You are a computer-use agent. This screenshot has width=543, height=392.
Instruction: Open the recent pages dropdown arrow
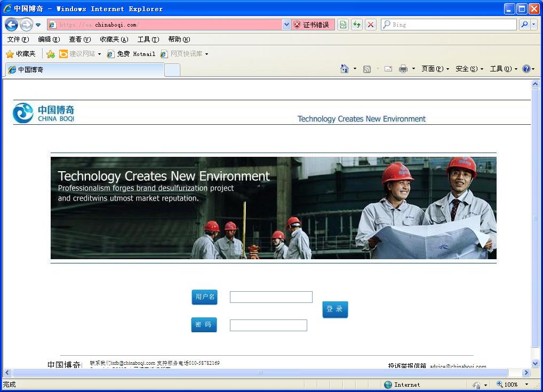click(x=38, y=25)
